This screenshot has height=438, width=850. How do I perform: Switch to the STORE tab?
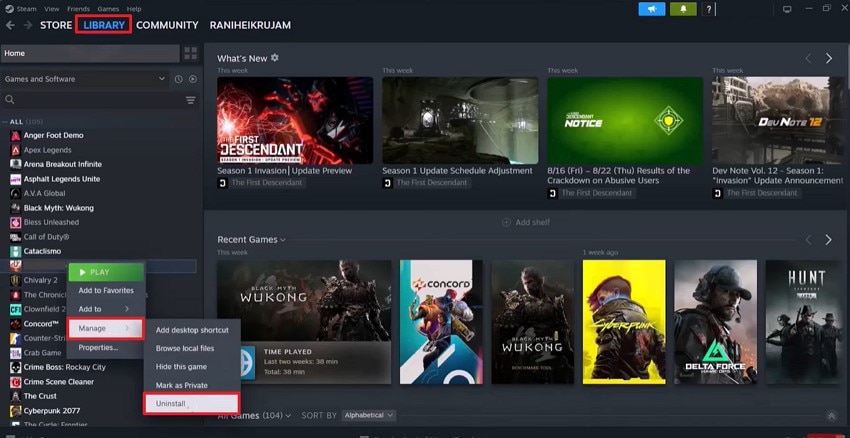[x=56, y=25]
